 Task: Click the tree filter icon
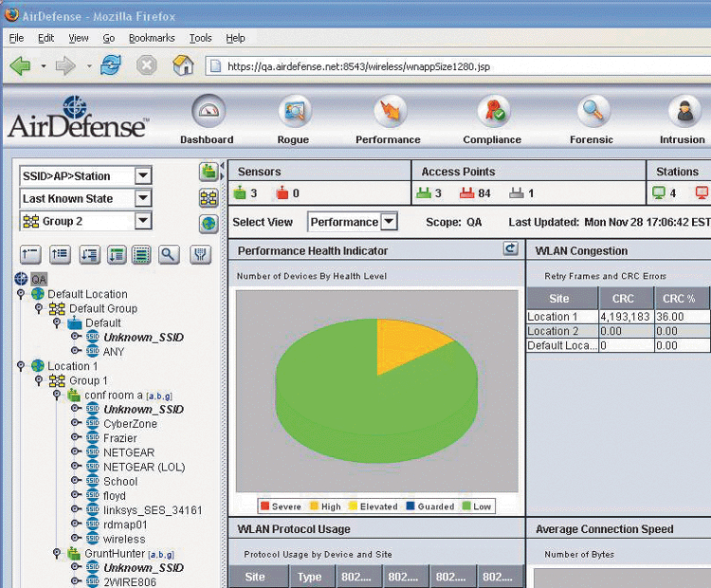(x=200, y=254)
